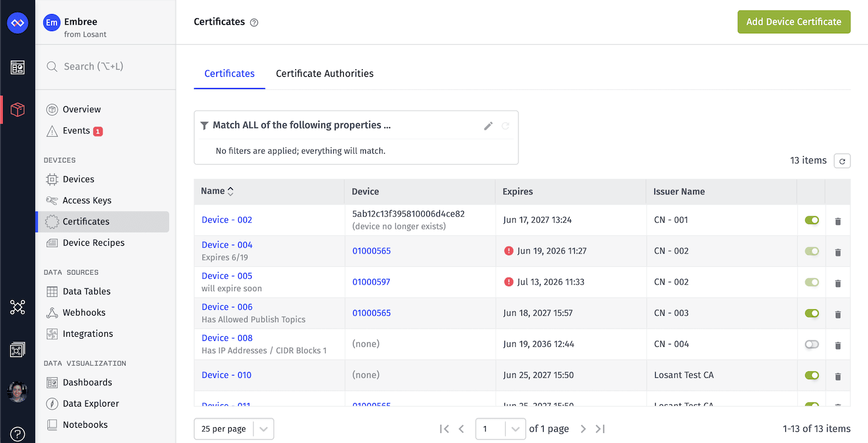Toggle the Device - 004 certificate status
This screenshot has width=868, height=443.
coord(812,251)
